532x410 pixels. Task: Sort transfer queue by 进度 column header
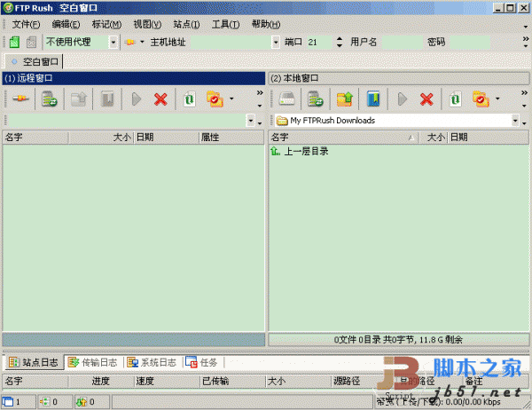click(x=101, y=381)
